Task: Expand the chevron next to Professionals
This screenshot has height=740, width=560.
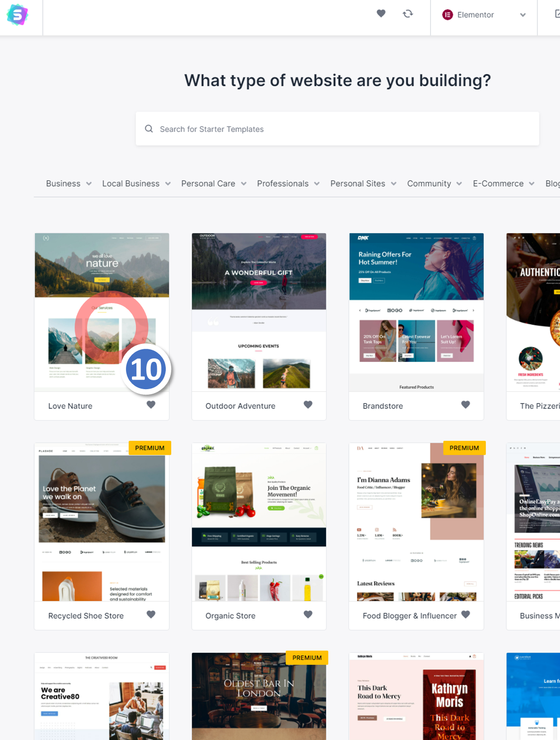Action: pos(317,184)
